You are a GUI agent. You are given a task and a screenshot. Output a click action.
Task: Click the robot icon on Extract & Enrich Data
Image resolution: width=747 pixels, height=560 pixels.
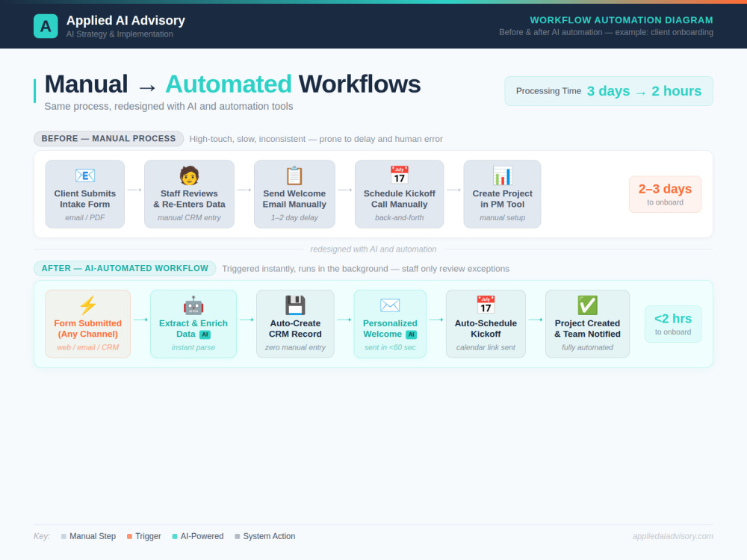coord(193,305)
